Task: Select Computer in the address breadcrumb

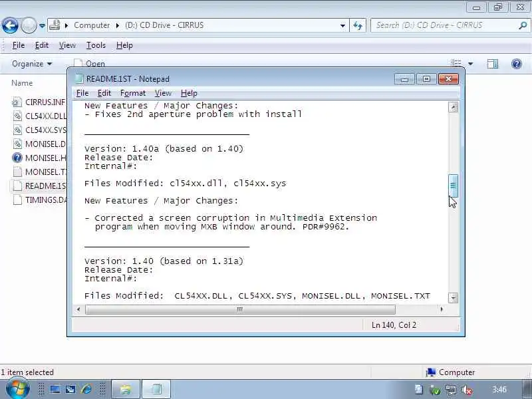Action: coord(92,25)
